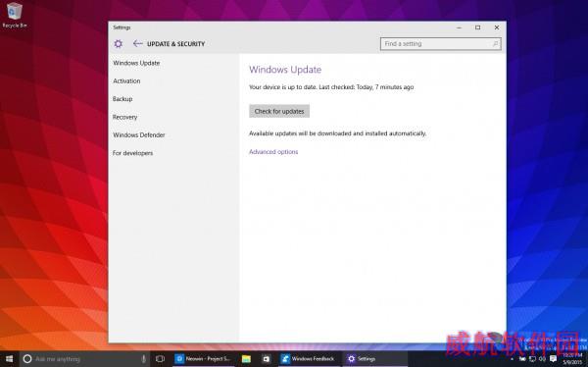588x367 pixels.
Task: Open the Store icon on the taskbar
Action: coord(266,359)
